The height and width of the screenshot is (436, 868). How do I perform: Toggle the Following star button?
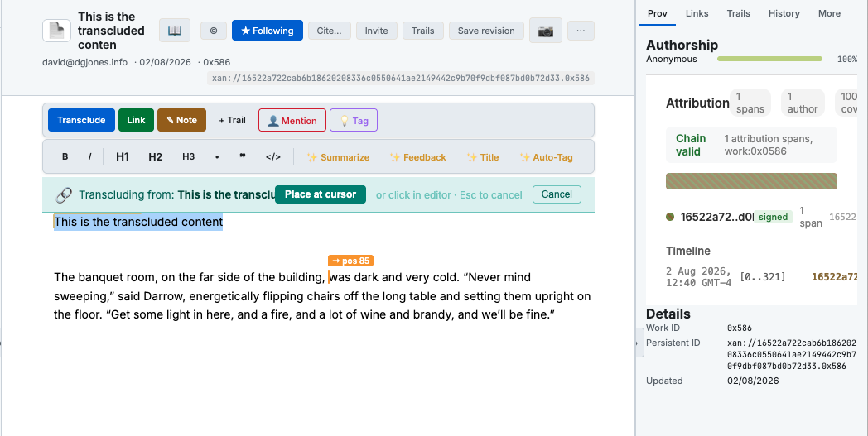(268, 31)
